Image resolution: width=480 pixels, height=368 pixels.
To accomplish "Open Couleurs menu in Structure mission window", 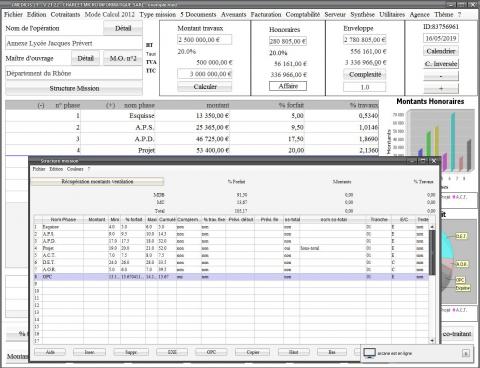I will [x=75, y=169].
